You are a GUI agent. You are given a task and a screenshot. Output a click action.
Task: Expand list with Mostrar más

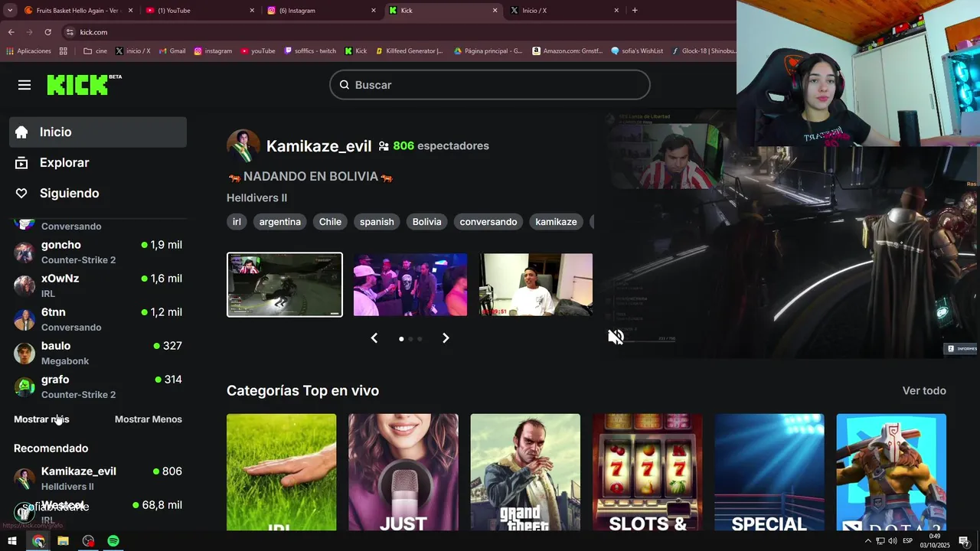41,419
